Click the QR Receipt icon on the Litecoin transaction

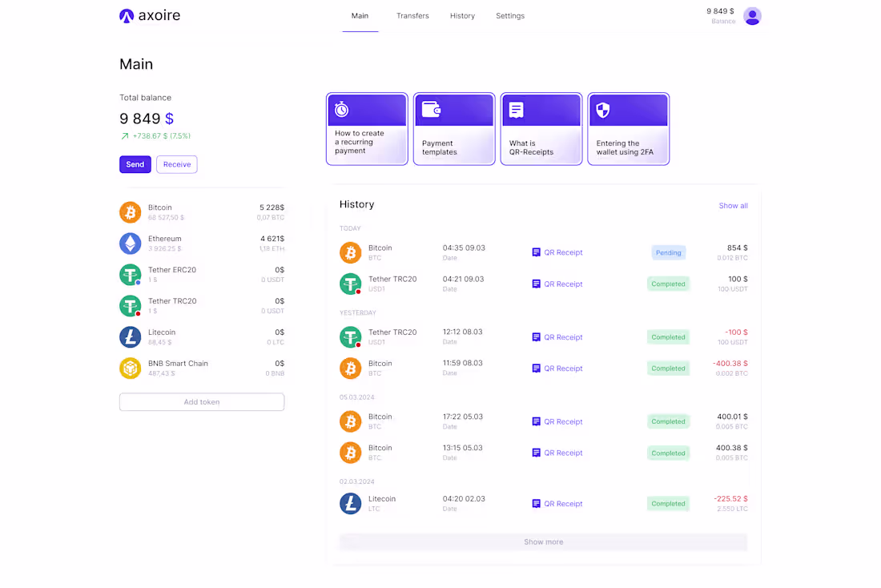point(536,503)
